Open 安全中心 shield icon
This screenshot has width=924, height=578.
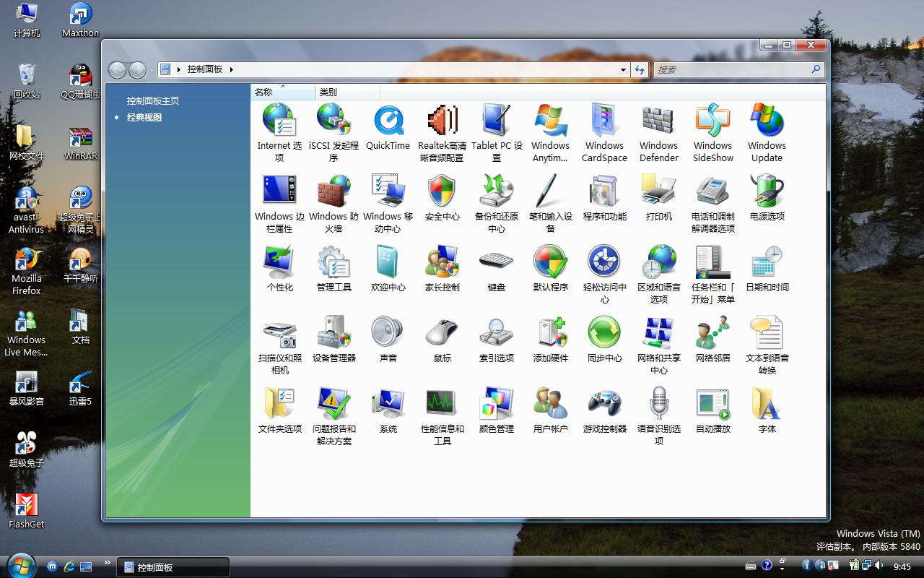pyautogui.click(x=442, y=197)
